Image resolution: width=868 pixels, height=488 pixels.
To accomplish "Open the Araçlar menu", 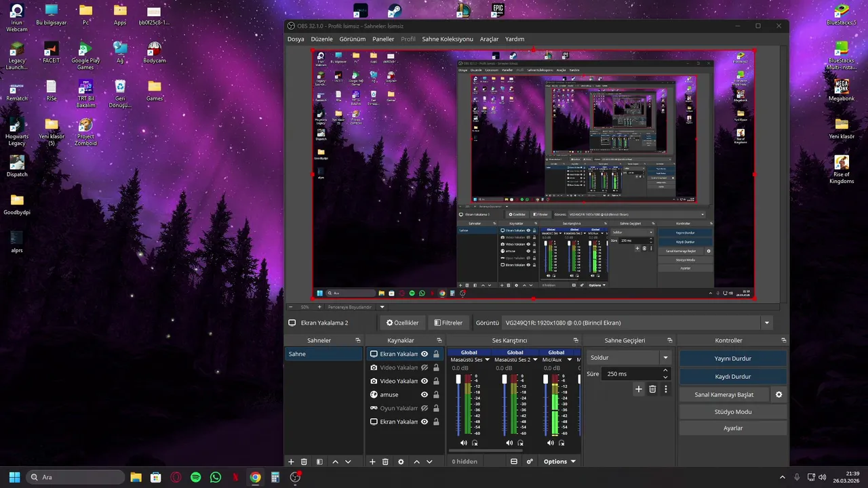I will coord(489,39).
